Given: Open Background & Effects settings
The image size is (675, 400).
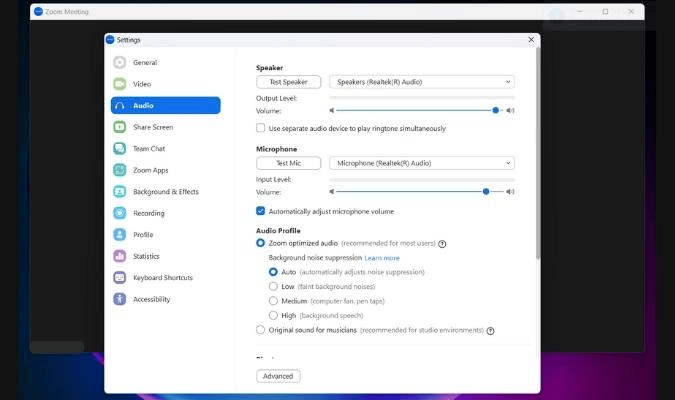Looking at the screenshot, I should (x=166, y=192).
